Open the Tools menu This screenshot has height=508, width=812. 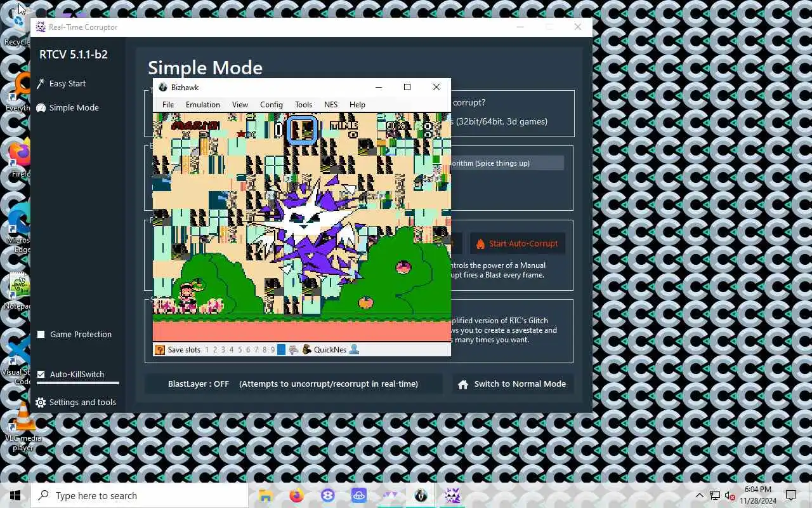303,105
